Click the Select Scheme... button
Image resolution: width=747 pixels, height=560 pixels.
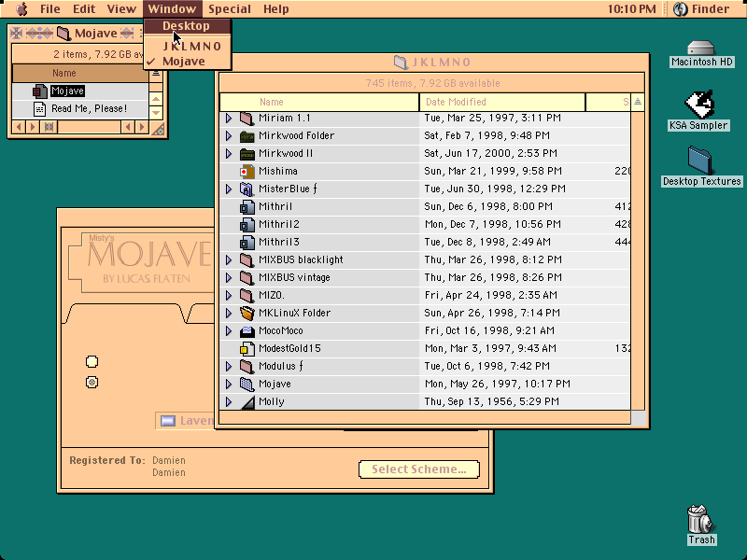pyautogui.click(x=418, y=469)
